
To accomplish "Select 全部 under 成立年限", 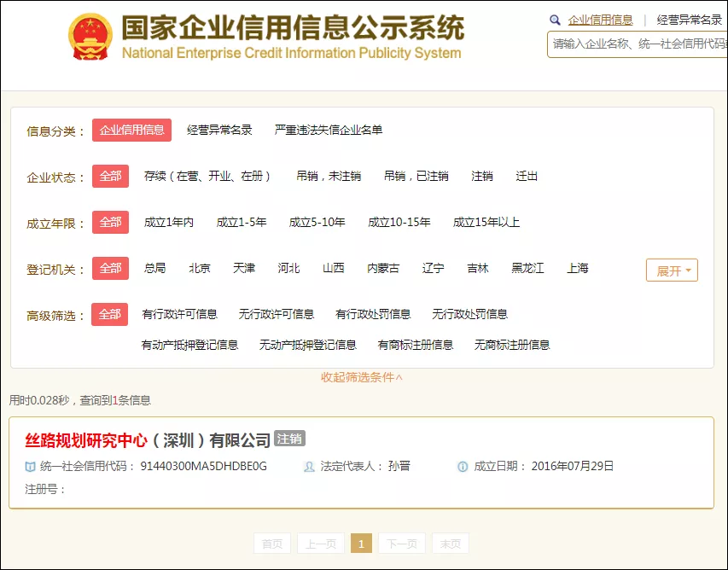I will tap(110, 223).
